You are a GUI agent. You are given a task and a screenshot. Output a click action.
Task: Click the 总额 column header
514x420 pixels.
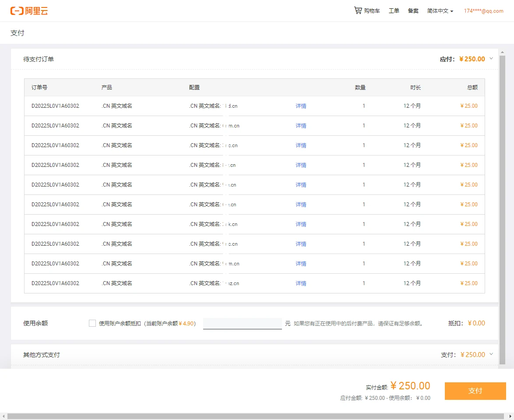coord(472,88)
